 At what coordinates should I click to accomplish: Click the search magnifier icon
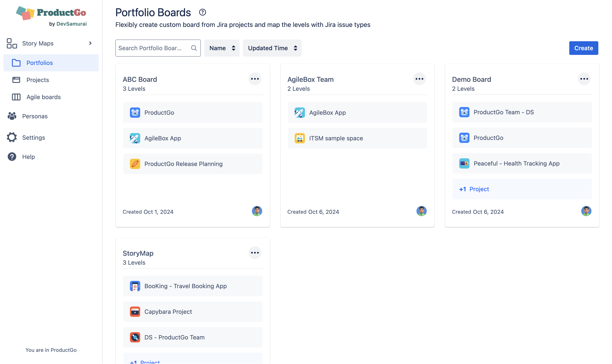[194, 48]
